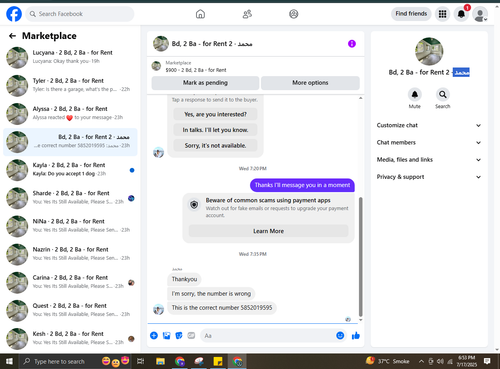Click the weather '37°C Smoke' tray entry

388,361
